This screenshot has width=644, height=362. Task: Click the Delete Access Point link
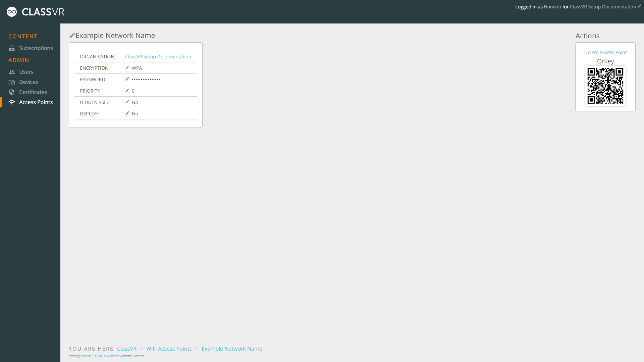(605, 52)
